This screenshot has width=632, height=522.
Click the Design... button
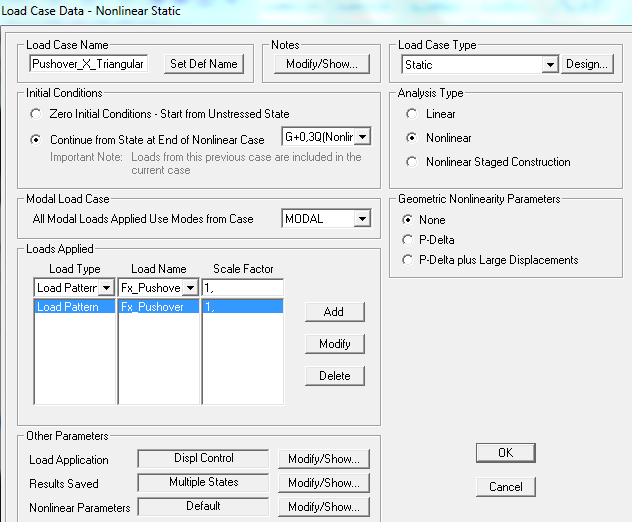[x=587, y=64]
